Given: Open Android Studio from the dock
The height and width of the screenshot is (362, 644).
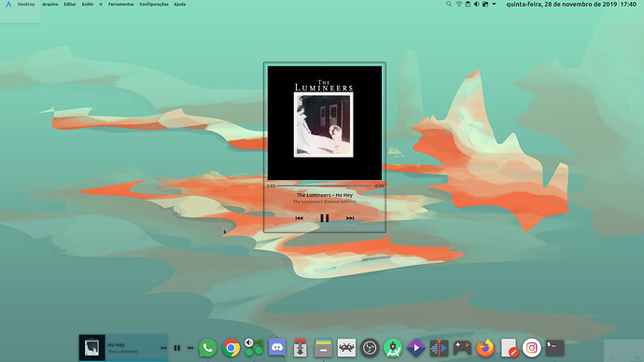Looking at the screenshot, I should 393,348.
